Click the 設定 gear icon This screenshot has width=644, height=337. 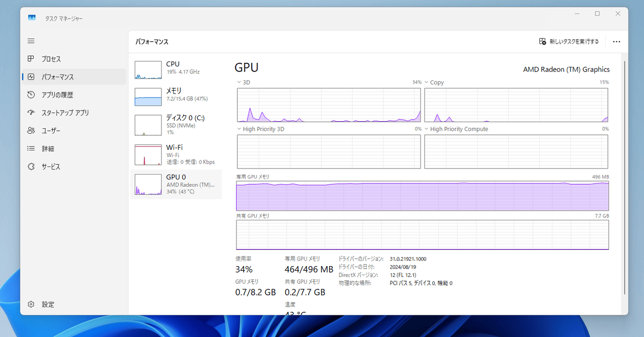pos(31,304)
